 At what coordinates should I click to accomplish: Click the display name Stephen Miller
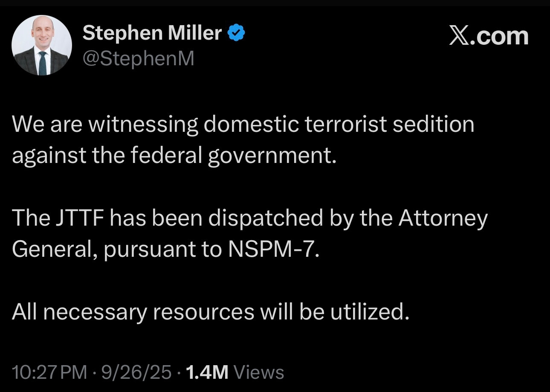coord(152,33)
